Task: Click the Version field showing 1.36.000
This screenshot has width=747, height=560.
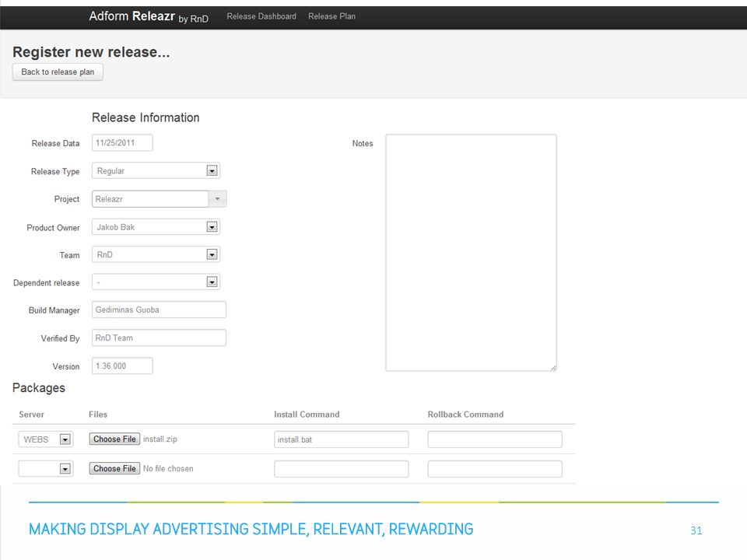Action: pos(122,366)
